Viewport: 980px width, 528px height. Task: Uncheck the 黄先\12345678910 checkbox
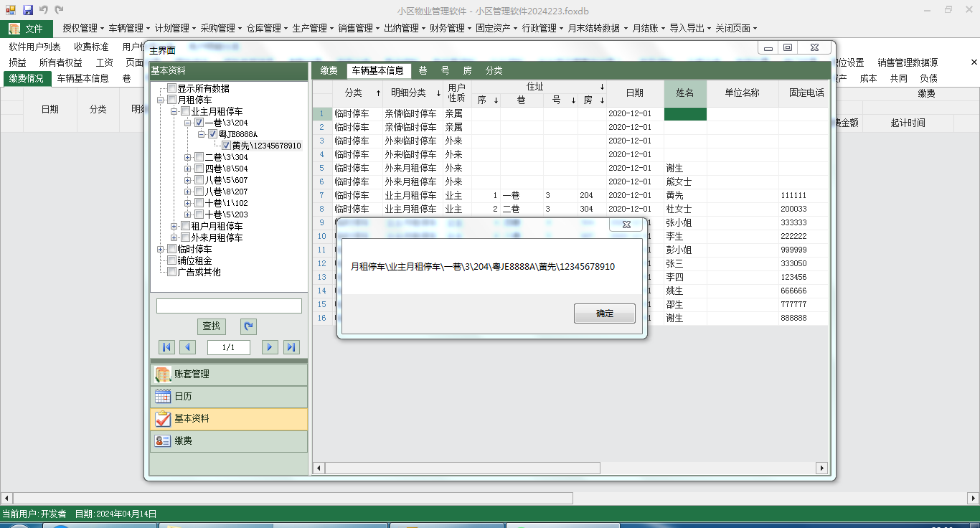[226, 146]
